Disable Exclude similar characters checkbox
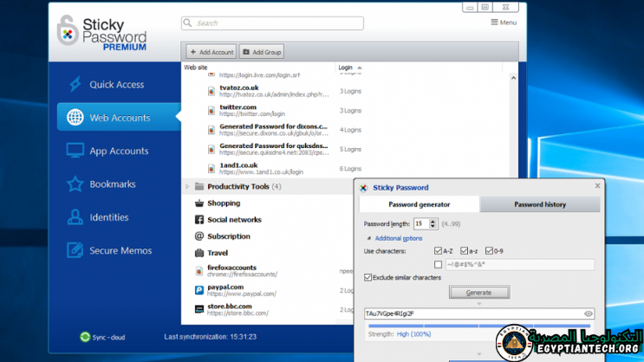Viewport: 644px width, 362px height. (x=368, y=278)
